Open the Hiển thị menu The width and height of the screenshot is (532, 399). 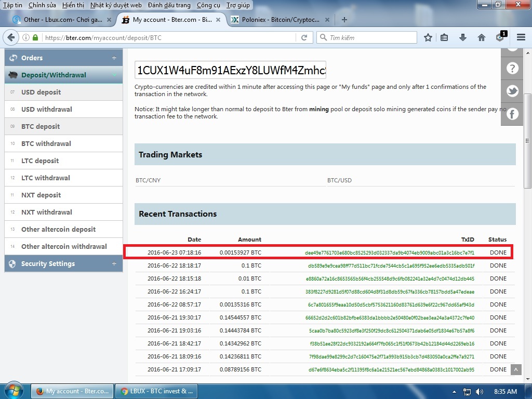click(x=73, y=5)
